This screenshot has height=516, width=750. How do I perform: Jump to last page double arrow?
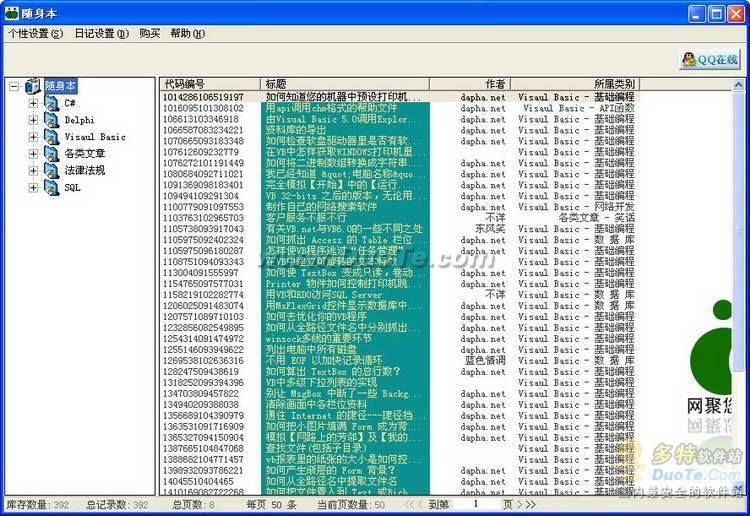coord(531,504)
